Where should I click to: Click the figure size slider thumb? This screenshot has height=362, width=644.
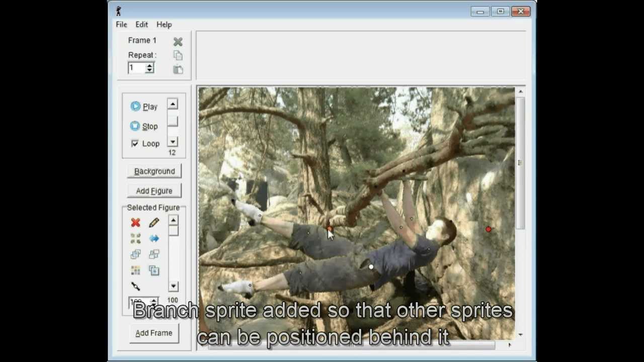173,230
